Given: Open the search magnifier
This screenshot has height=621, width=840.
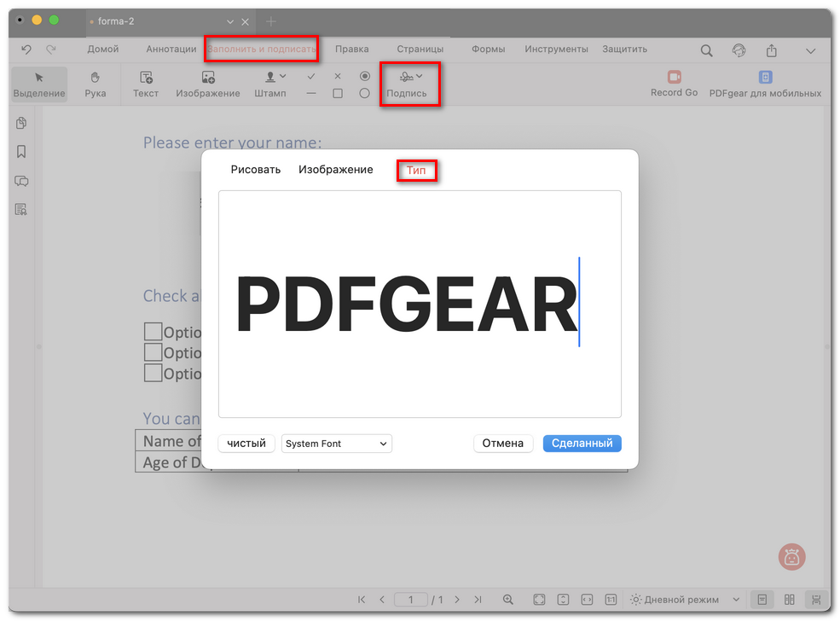Looking at the screenshot, I should click(707, 51).
